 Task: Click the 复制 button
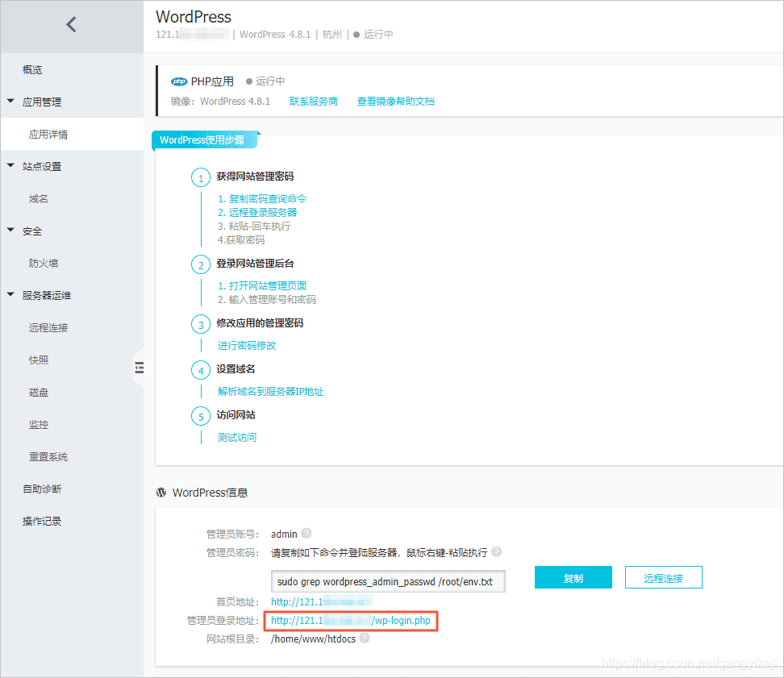point(573,577)
